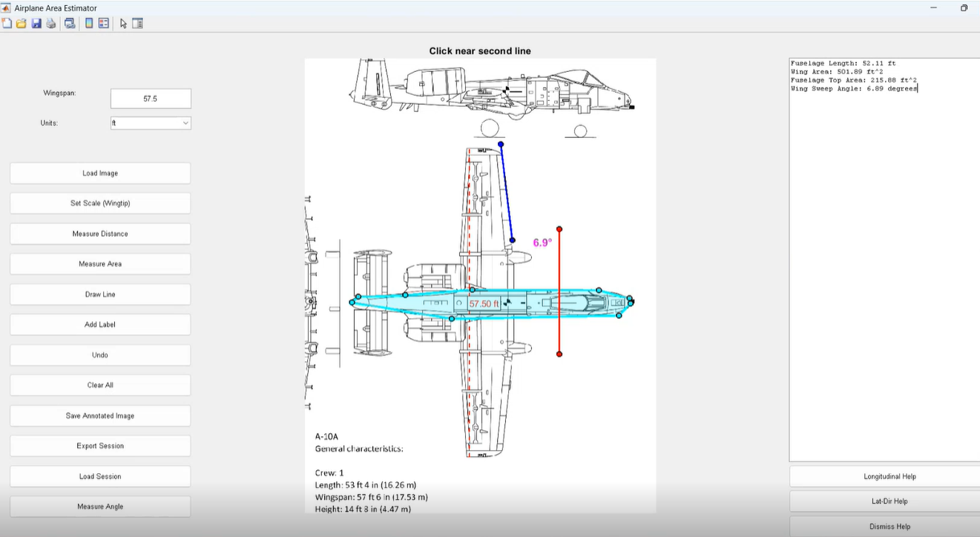Select the Edit Plot arrow tool
Image resolution: width=980 pixels, height=537 pixels.
[123, 23]
